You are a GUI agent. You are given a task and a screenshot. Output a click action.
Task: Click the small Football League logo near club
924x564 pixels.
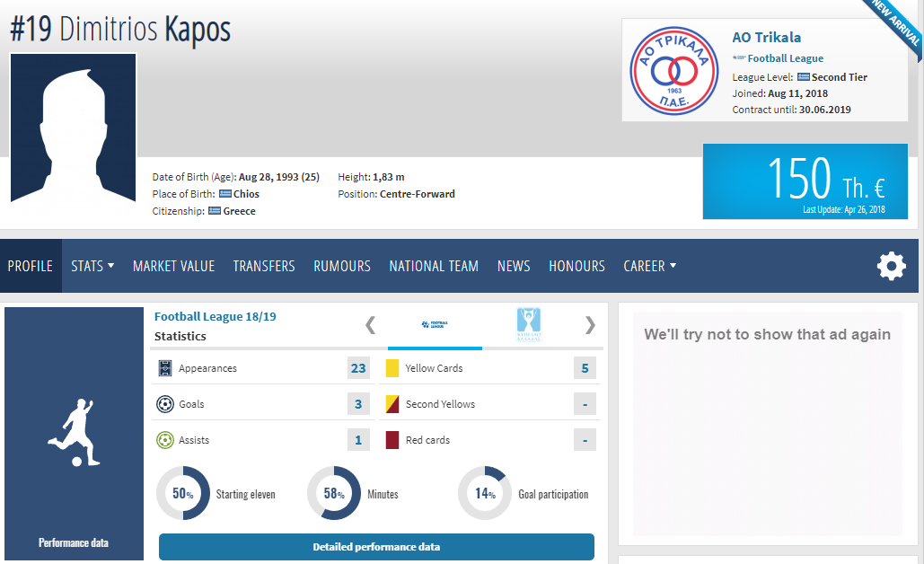point(739,58)
